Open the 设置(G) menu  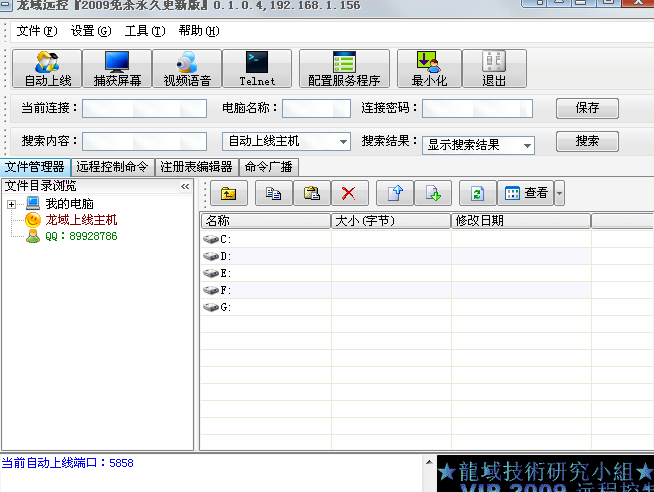coord(91,31)
